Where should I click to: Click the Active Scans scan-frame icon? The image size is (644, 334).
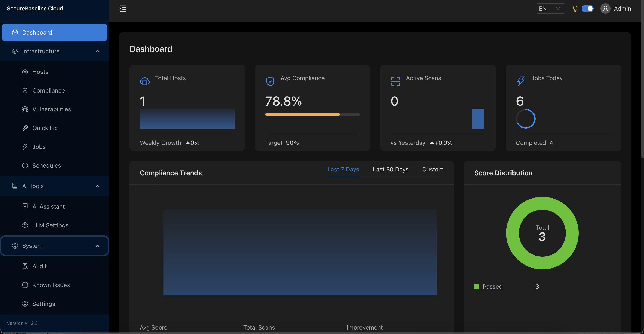396,81
